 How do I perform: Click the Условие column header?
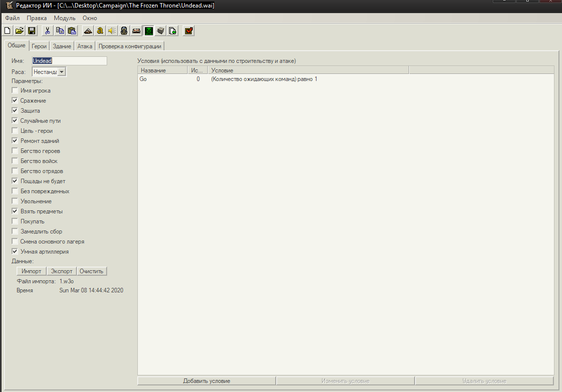point(308,70)
